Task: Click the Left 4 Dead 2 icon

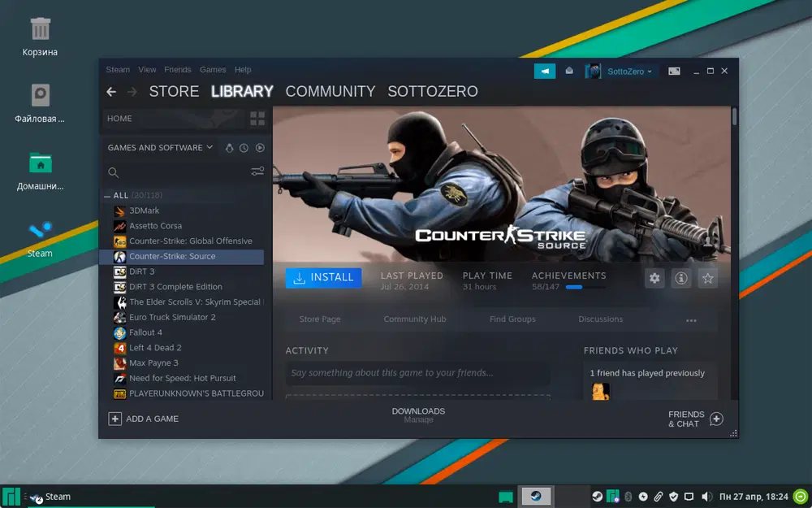Action: pyautogui.click(x=119, y=348)
